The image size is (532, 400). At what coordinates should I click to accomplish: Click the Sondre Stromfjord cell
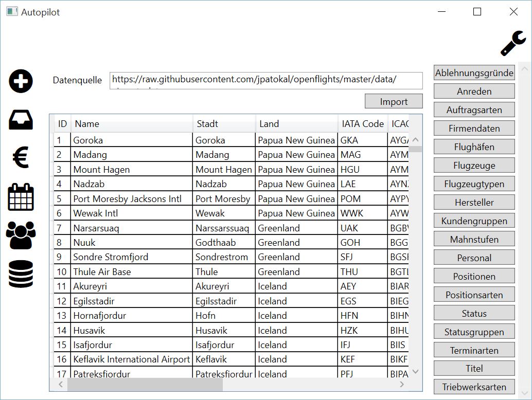(132, 257)
